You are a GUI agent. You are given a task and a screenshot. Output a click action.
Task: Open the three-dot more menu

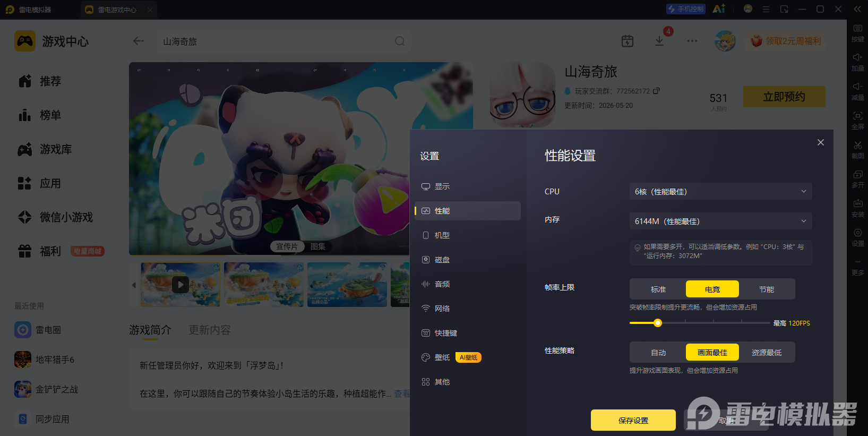coord(692,41)
